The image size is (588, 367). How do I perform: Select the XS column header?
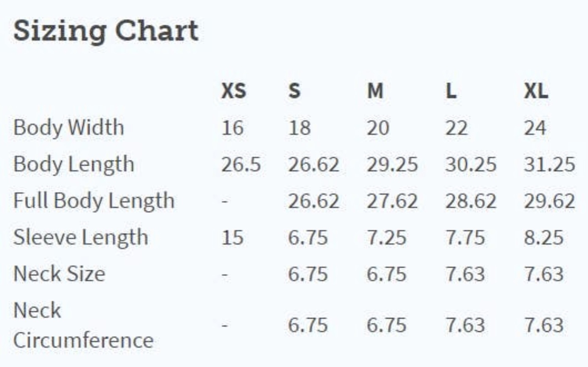click(233, 92)
